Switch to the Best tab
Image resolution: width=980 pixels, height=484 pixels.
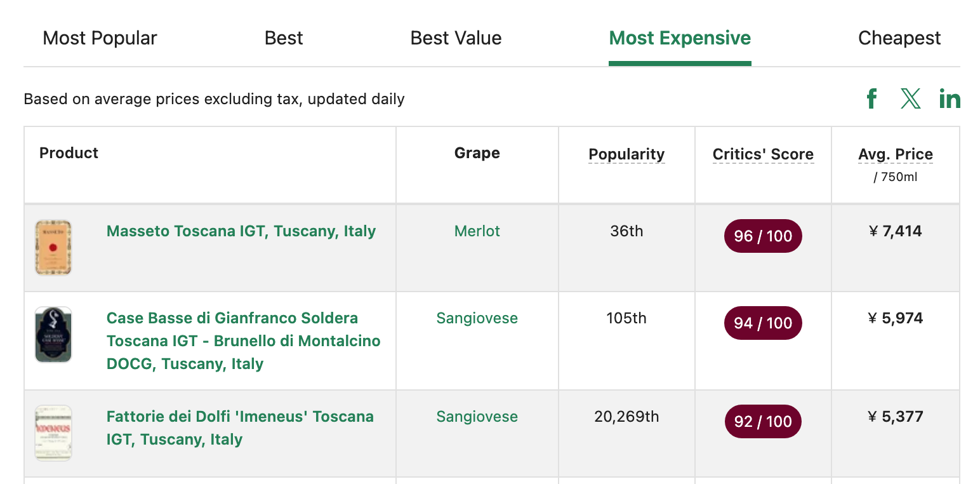tap(284, 38)
